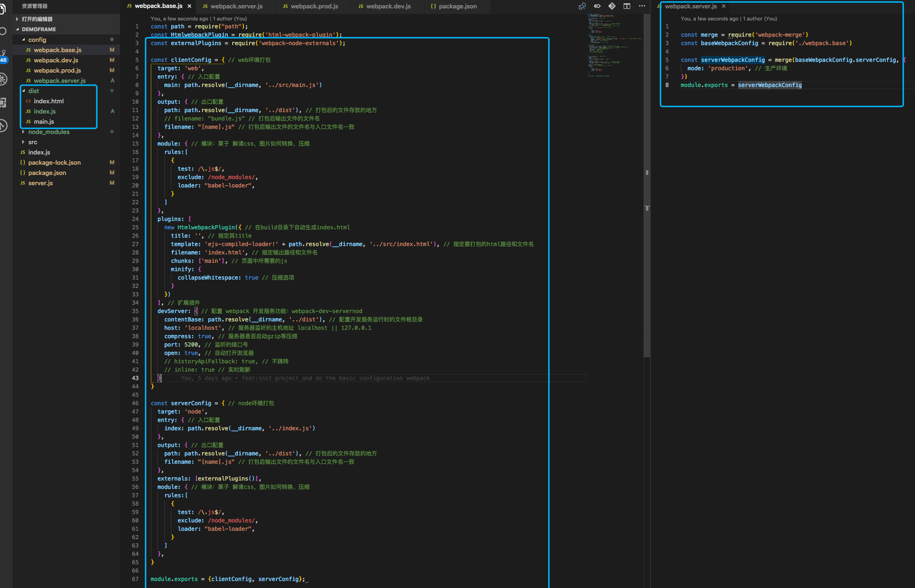915x588 pixels.
Task: Click the search-in-file icon in editor toolbar
Action: click(582, 6)
